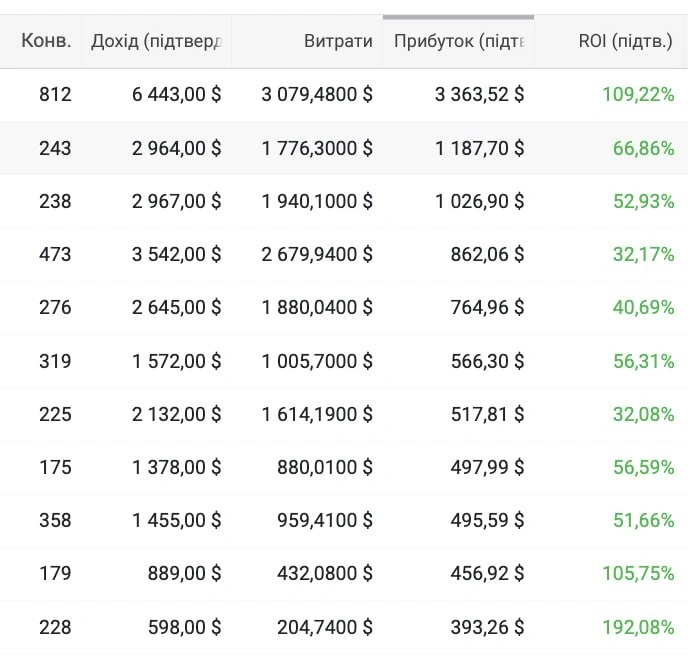Image resolution: width=688 pixels, height=655 pixels.
Task: Select ROI value 32,17%
Action: (x=643, y=254)
